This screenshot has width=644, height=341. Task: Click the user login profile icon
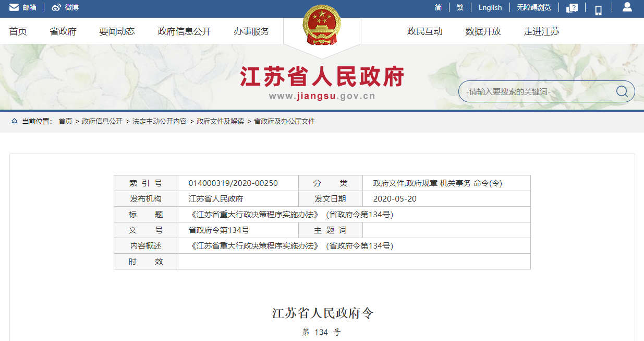(x=627, y=7)
